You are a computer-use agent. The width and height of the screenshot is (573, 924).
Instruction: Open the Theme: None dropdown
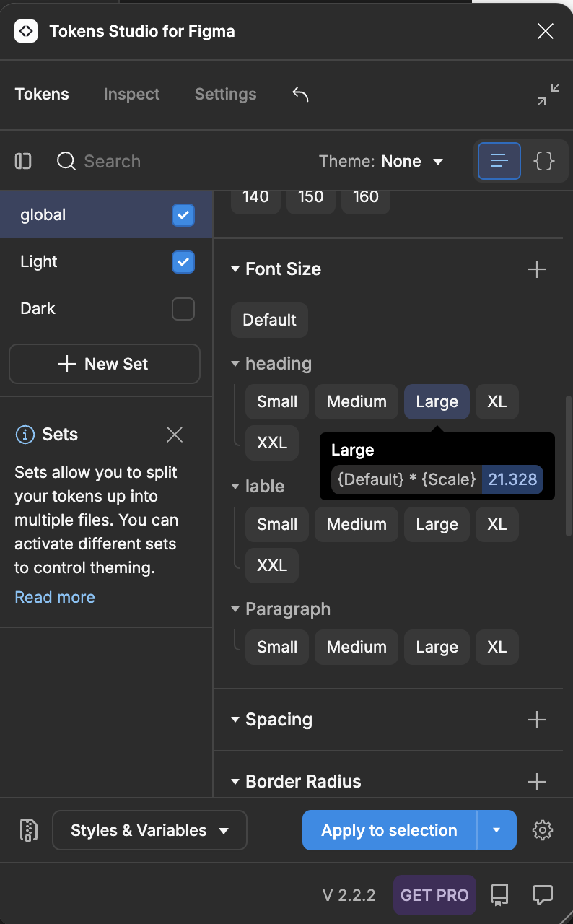pyautogui.click(x=381, y=161)
